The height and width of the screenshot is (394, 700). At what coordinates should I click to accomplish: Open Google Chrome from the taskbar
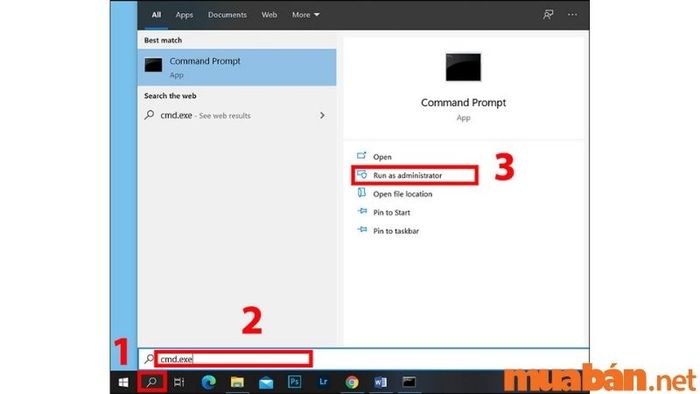[x=352, y=382]
